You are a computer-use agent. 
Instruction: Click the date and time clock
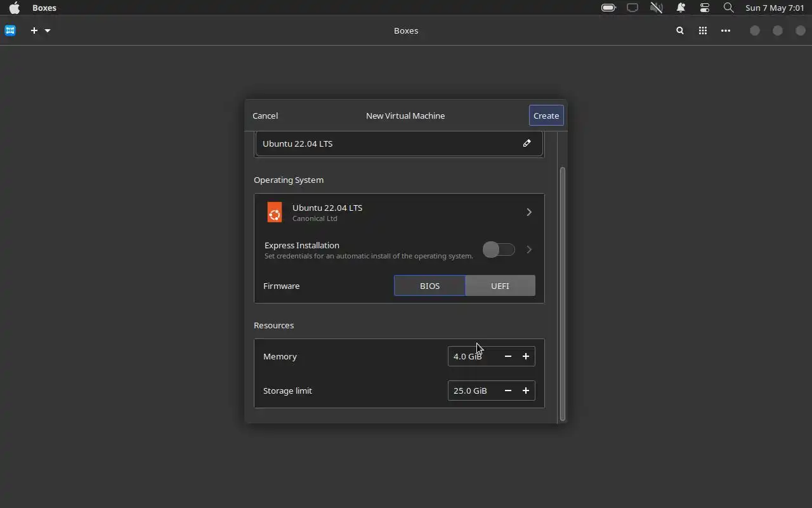pyautogui.click(x=775, y=8)
